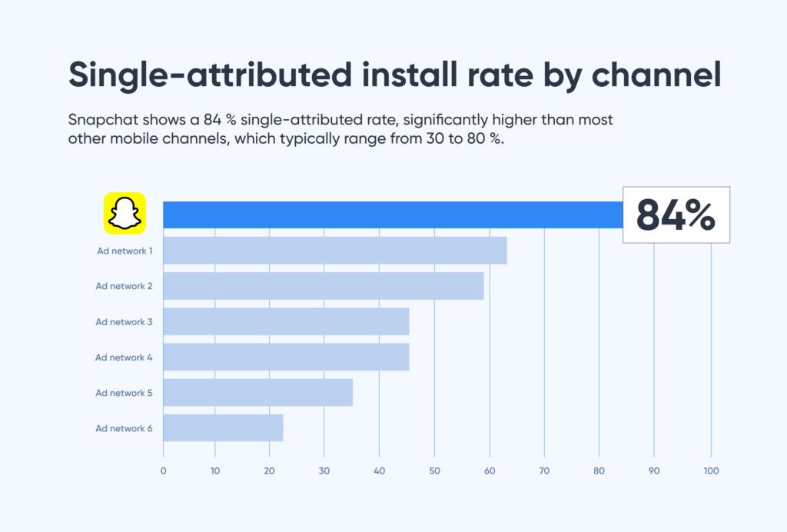Select the Ad network 3 bar
This screenshot has height=532, width=787.
(286, 321)
